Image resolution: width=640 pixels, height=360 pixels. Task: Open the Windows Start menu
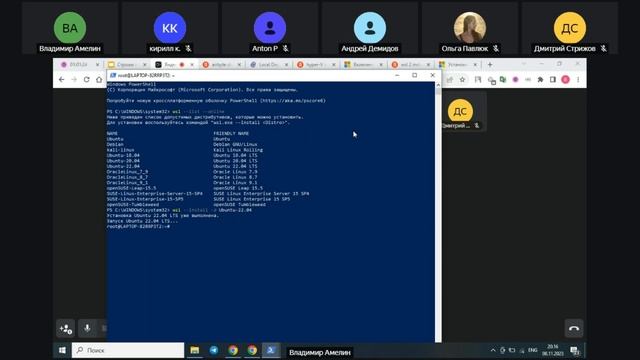[62, 350]
